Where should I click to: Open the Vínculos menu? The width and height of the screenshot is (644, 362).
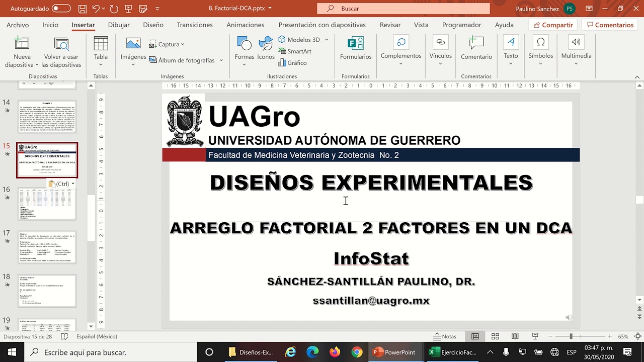pos(440,51)
